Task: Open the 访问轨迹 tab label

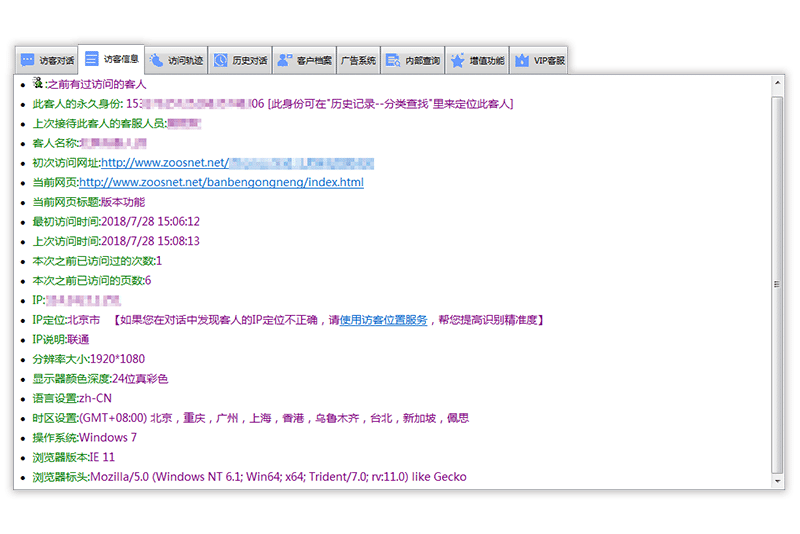Action: [185, 61]
